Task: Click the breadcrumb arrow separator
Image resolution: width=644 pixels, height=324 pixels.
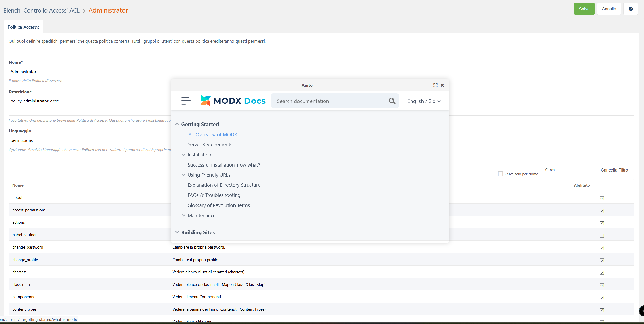Action: pos(84,11)
